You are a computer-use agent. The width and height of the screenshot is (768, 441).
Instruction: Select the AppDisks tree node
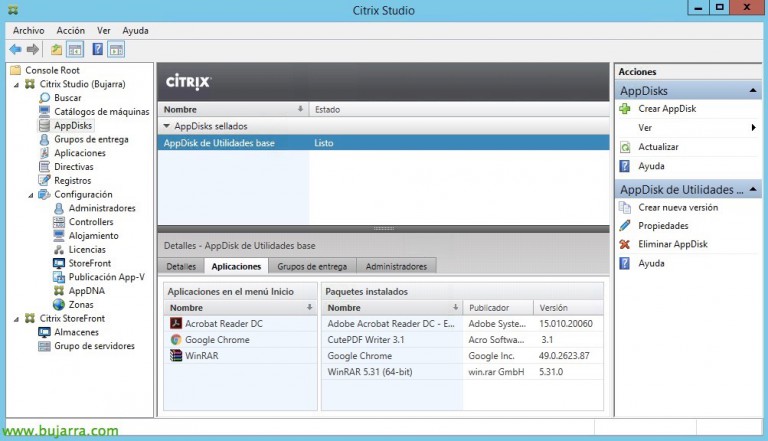point(73,125)
